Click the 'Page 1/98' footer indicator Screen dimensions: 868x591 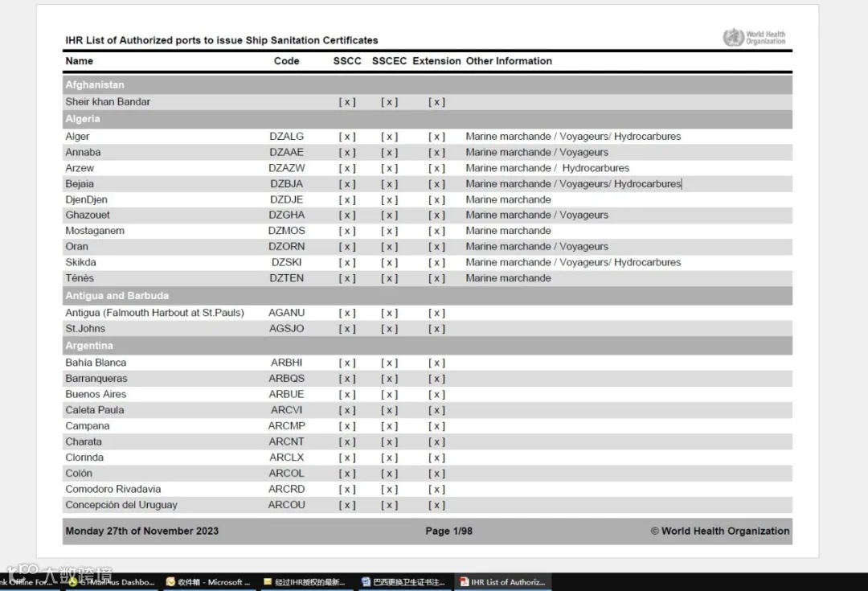pos(449,531)
